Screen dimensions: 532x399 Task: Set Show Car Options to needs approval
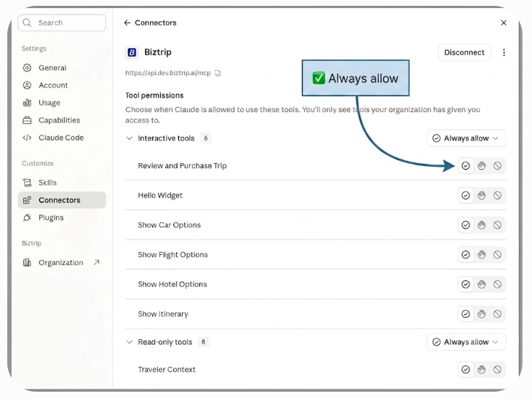click(482, 225)
